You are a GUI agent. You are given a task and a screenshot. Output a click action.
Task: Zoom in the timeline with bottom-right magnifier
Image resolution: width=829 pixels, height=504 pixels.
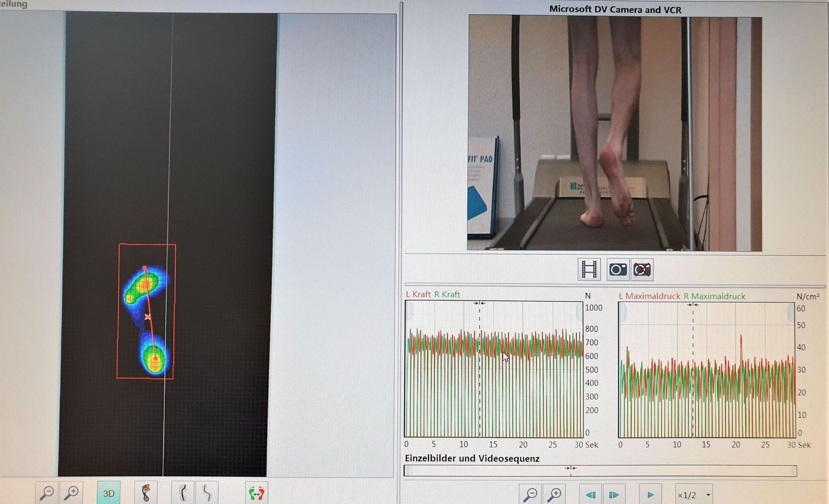(554, 495)
